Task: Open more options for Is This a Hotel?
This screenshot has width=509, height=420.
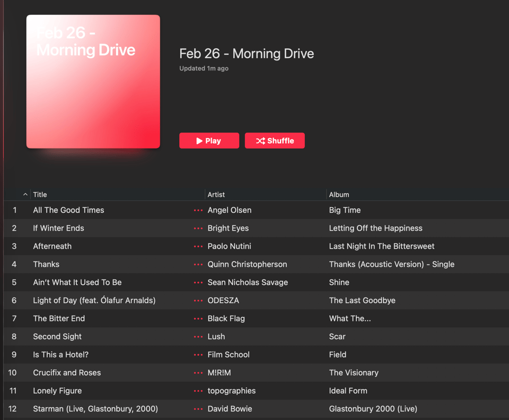Action: (x=198, y=355)
